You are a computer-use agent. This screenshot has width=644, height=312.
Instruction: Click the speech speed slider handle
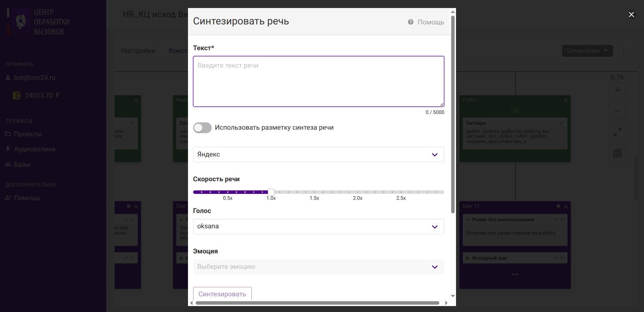pos(271,192)
